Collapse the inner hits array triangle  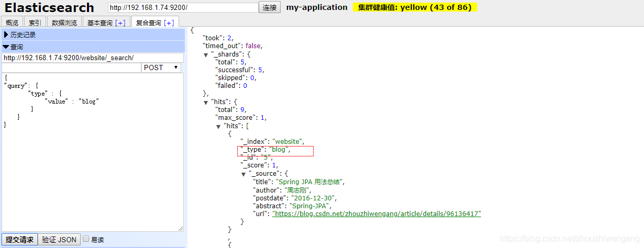pyautogui.click(x=219, y=126)
